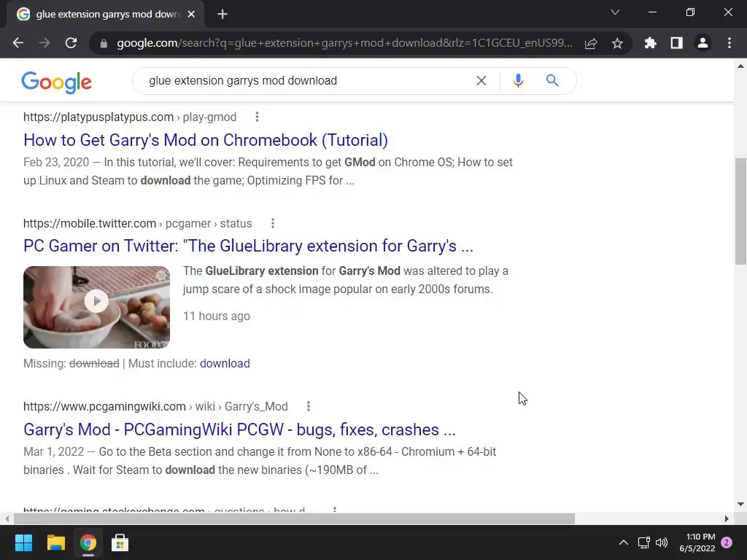Screen dimensions: 747x560
Task: Open volume control tray icon
Action: pos(661,542)
